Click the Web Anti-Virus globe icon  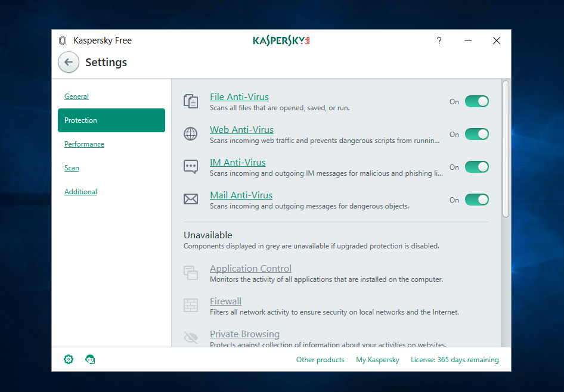(x=191, y=134)
